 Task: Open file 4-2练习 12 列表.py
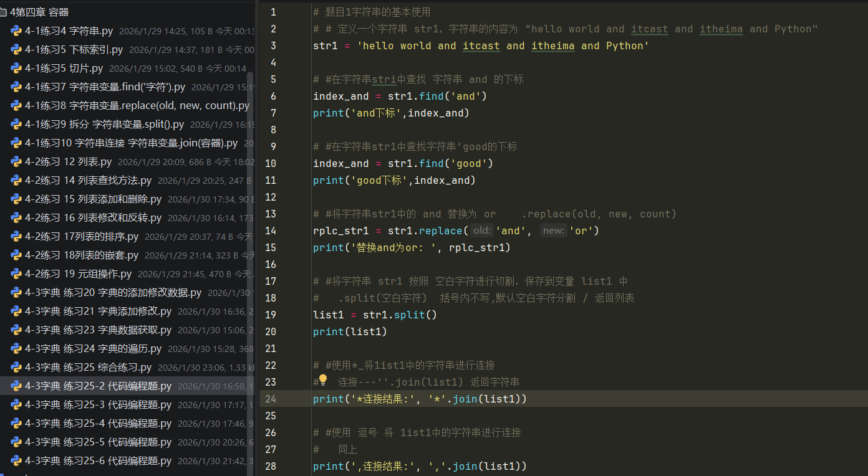point(68,161)
